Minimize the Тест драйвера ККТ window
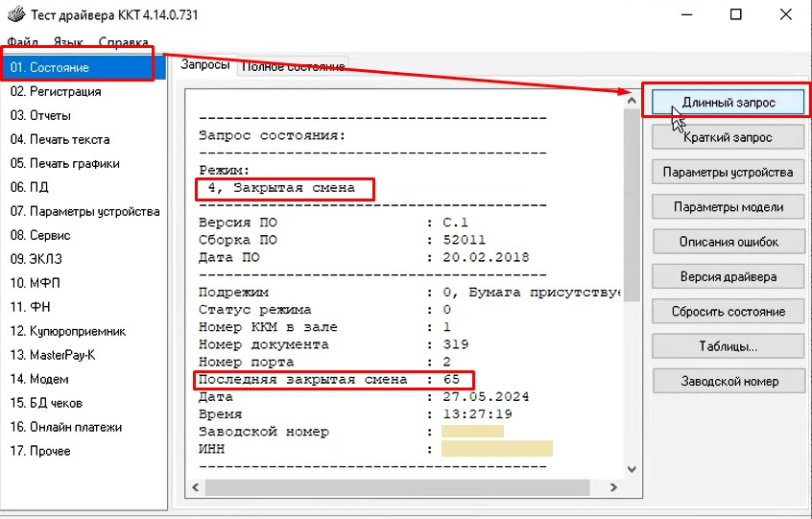 pyautogui.click(x=686, y=14)
